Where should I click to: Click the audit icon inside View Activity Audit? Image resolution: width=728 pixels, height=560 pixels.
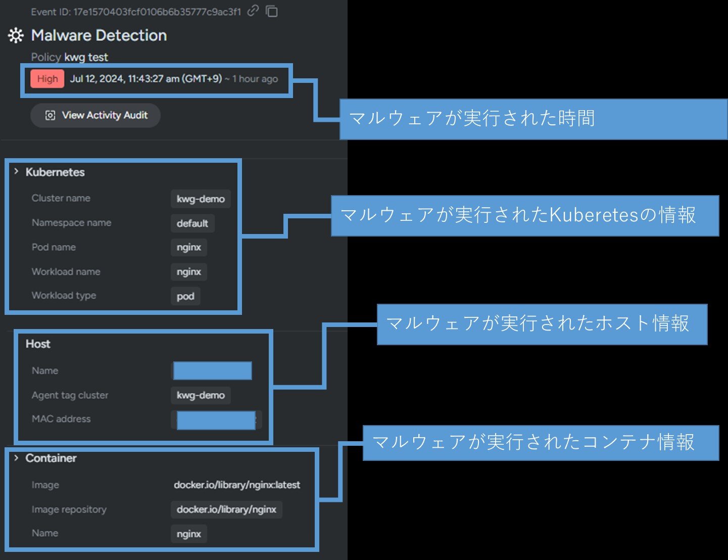click(50, 115)
